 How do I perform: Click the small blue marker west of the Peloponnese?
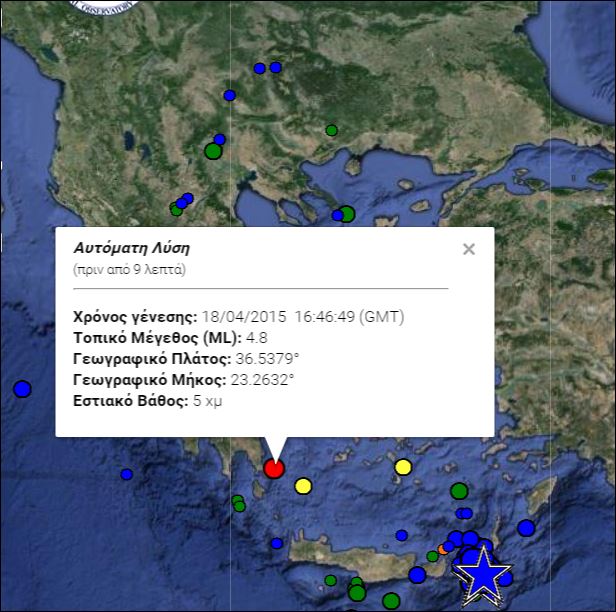pyautogui.click(x=126, y=474)
